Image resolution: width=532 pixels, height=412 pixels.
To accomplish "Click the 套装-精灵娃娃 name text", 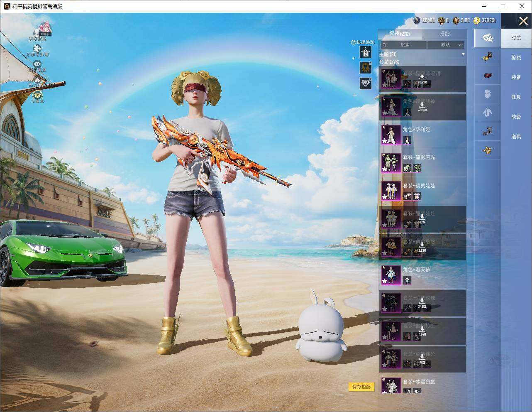I will click(419, 186).
